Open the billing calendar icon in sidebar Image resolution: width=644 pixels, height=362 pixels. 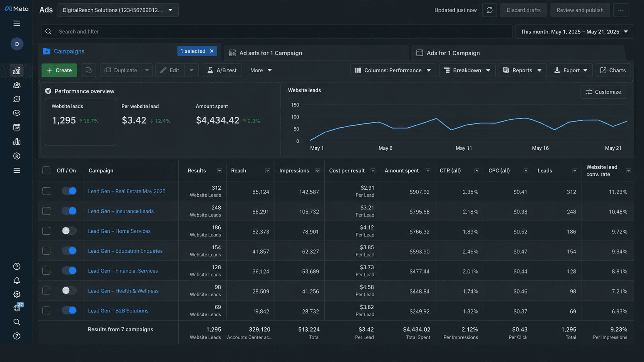coord(17,127)
